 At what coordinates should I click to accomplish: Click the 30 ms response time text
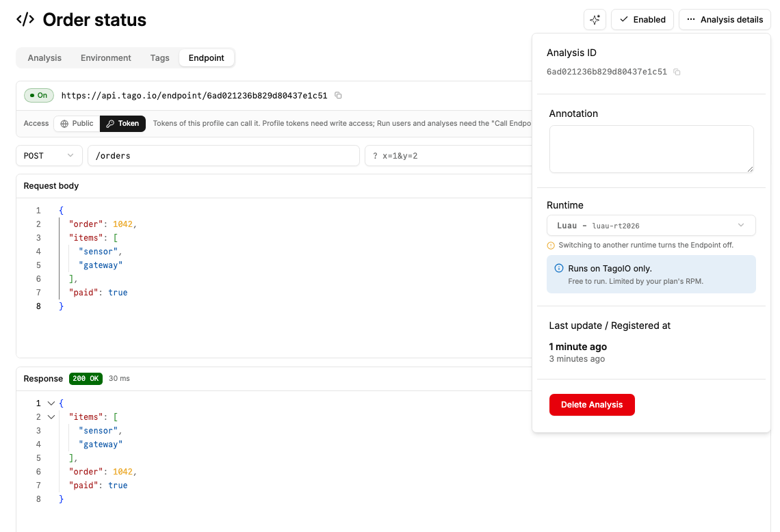click(119, 378)
